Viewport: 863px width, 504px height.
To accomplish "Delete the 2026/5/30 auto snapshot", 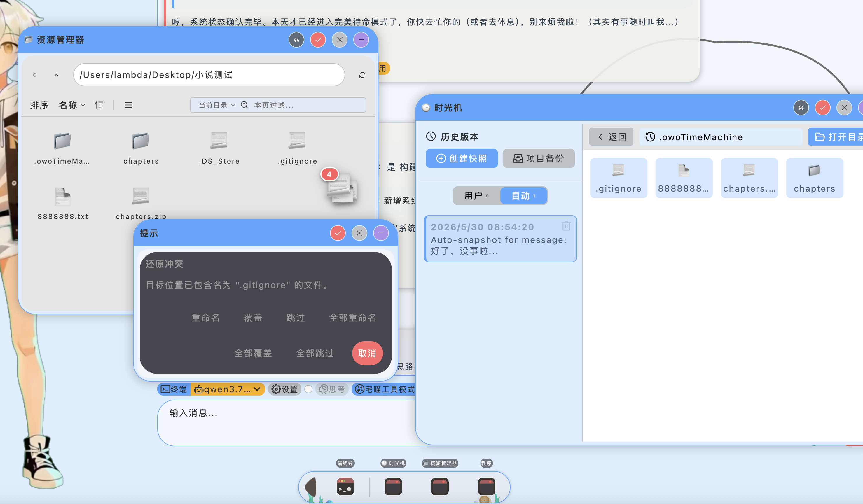I will click(x=566, y=226).
